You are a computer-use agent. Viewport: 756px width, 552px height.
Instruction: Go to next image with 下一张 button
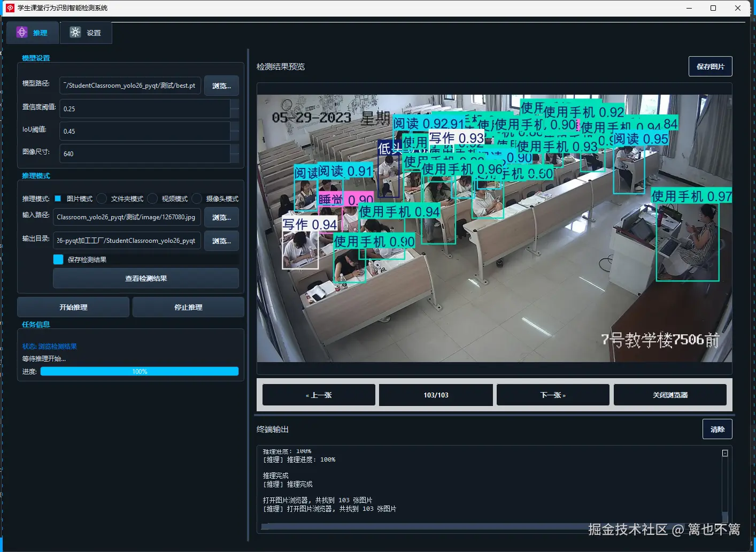click(552, 395)
